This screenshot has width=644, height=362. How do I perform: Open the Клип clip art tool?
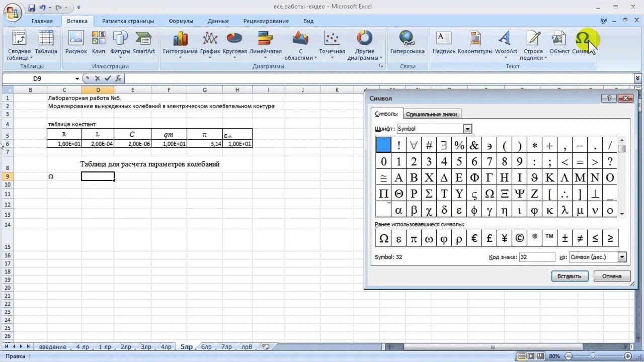[x=99, y=43]
